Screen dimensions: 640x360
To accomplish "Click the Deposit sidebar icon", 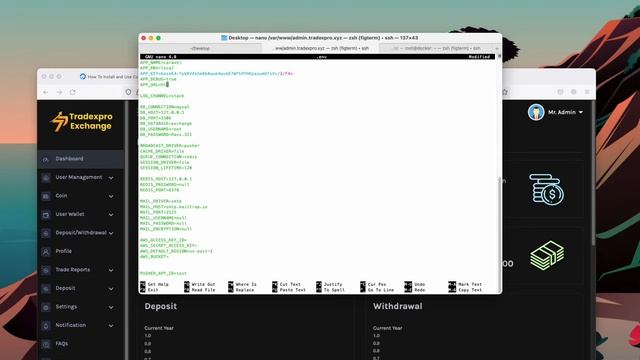I will click(x=46, y=289).
